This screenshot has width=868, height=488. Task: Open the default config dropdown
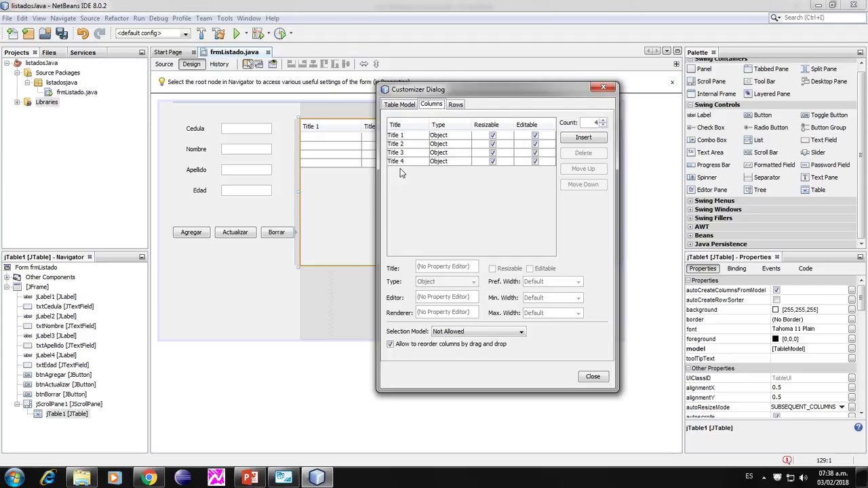coord(153,33)
